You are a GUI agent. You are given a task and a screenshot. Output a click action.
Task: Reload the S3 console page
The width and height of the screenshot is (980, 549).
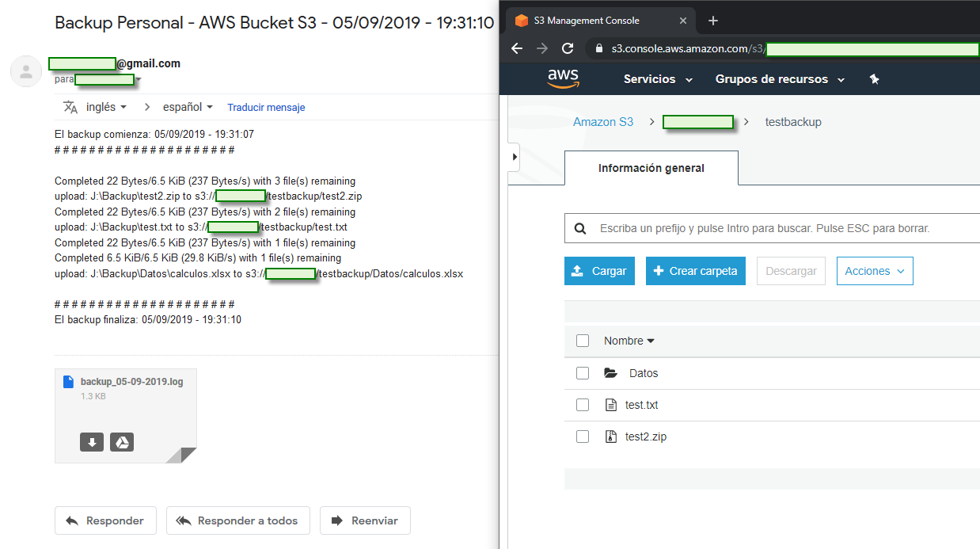[567, 48]
